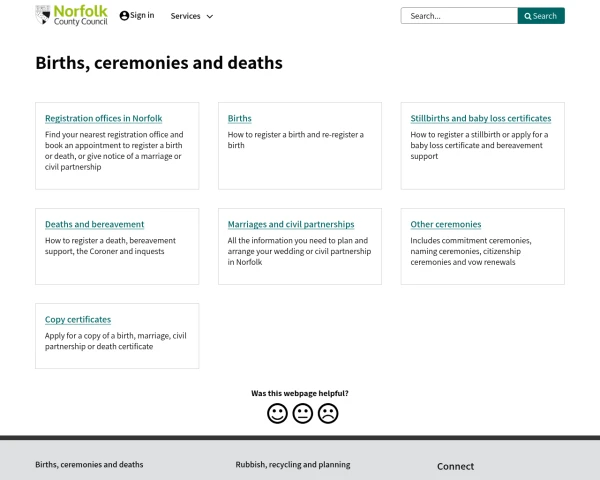Open Stillbirths and baby loss certificates

pyautogui.click(x=480, y=118)
